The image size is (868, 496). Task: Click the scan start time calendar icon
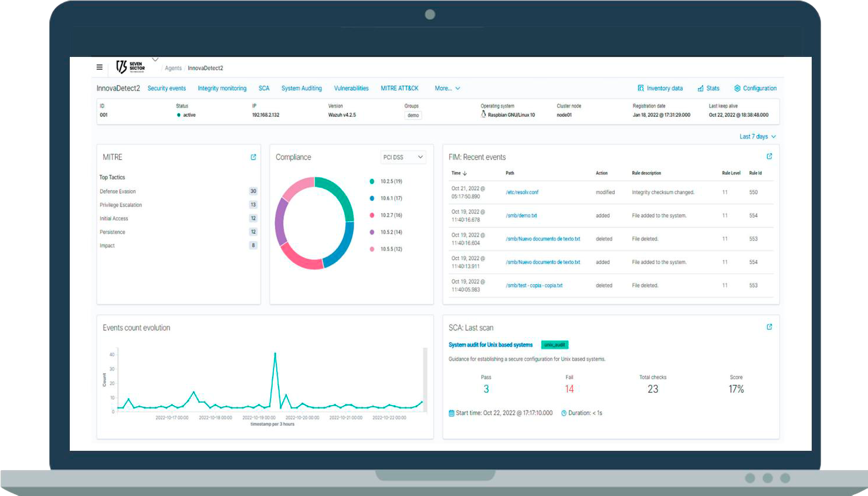(x=452, y=413)
